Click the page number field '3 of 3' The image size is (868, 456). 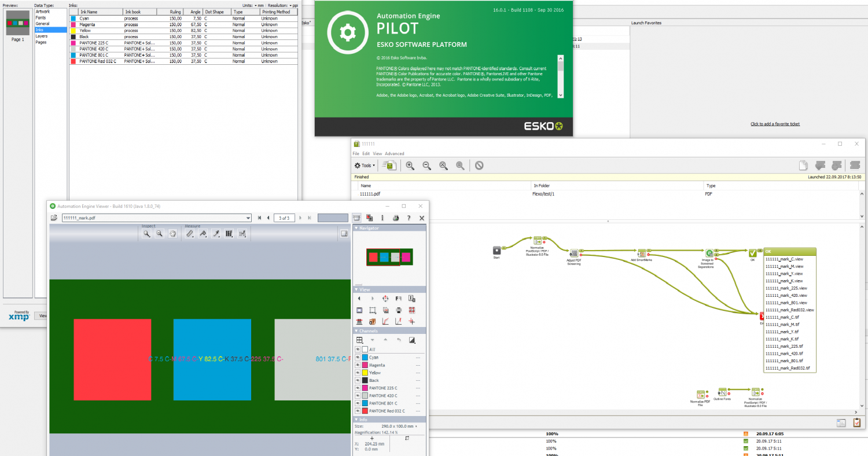(284, 218)
